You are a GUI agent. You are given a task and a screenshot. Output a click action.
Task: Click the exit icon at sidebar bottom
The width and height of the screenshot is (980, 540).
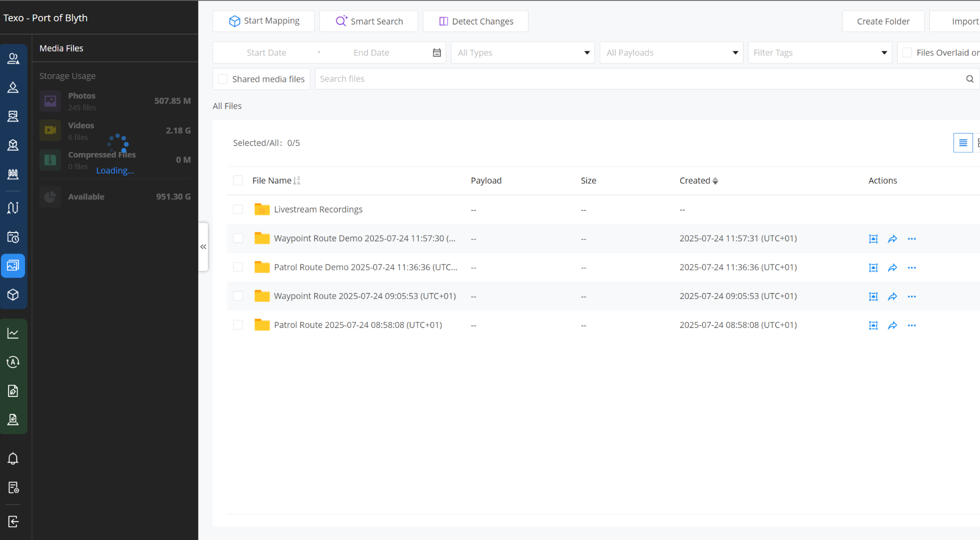[13, 521]
